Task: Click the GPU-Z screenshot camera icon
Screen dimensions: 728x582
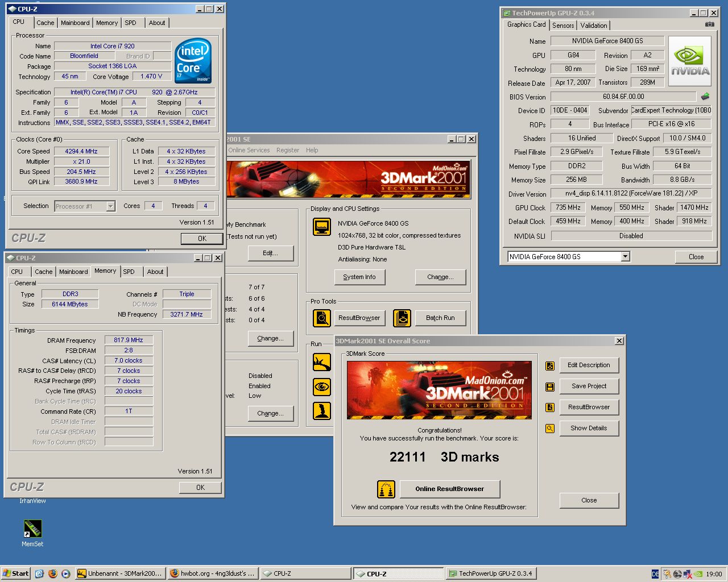Action: [x=709, y=24]
